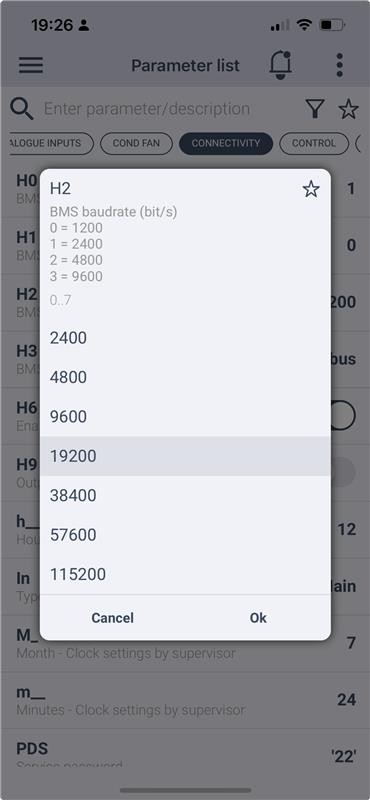Cancel the H2 dialog

(112, 618)
